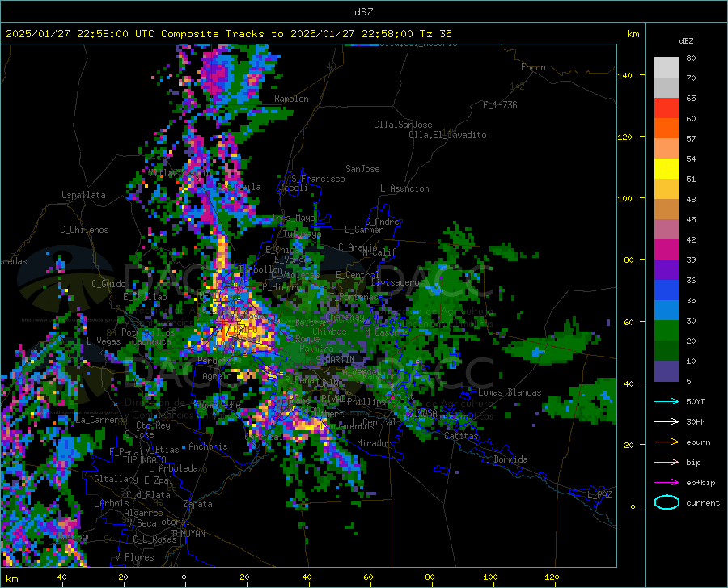Click the L_Asuncion place label
Viewport: 728px width, 588px height.
click(x=404, y=188)
